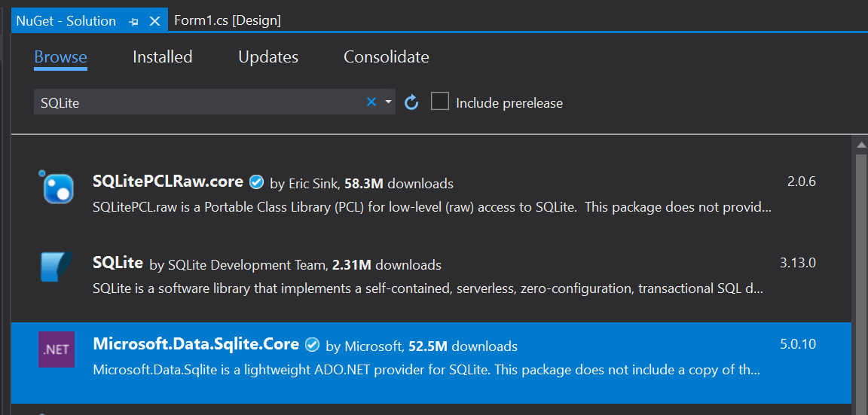Pin the NuGet - Solution tab
This screenshot has height=415, width=868.
[133, 22]
